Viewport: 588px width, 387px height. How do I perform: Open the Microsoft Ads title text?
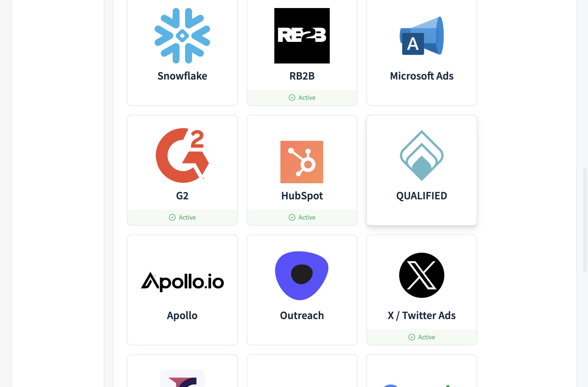tap(421, 76)
